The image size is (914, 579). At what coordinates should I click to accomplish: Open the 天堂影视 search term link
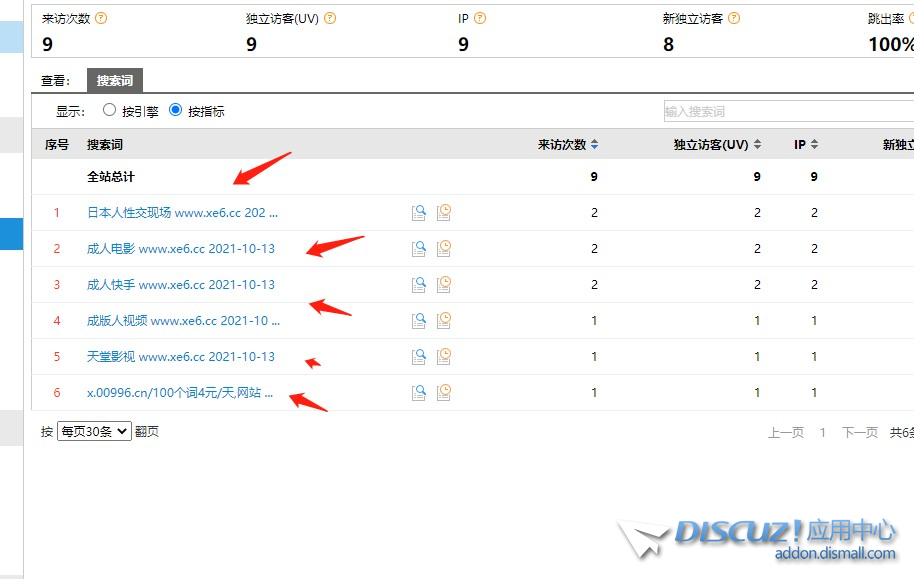click(180, 357)
